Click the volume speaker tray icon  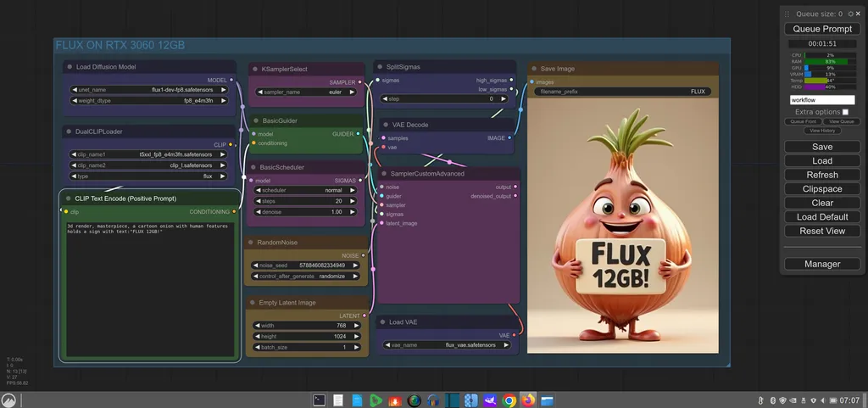tap(823, 400)
